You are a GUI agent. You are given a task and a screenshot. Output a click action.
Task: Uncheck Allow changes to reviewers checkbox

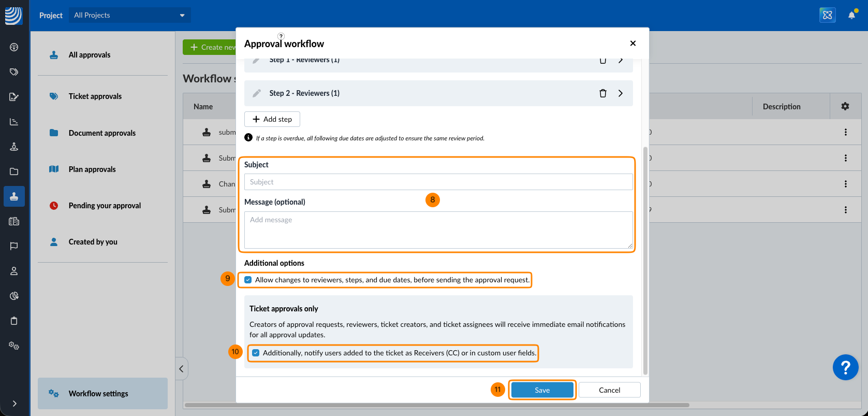[248, 280]
